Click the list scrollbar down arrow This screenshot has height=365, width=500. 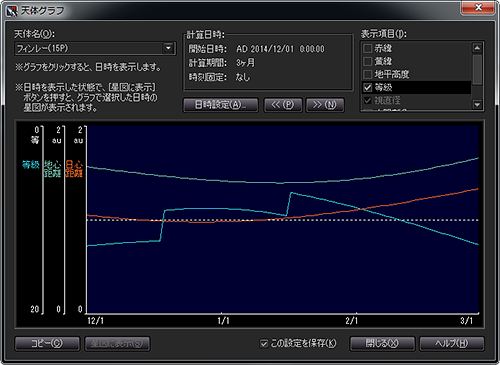click(477, 105)
